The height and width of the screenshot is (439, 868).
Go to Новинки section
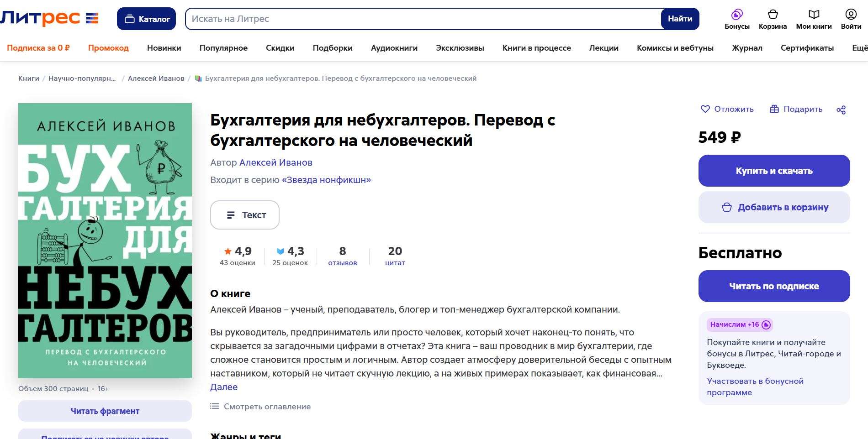(164, 48)
